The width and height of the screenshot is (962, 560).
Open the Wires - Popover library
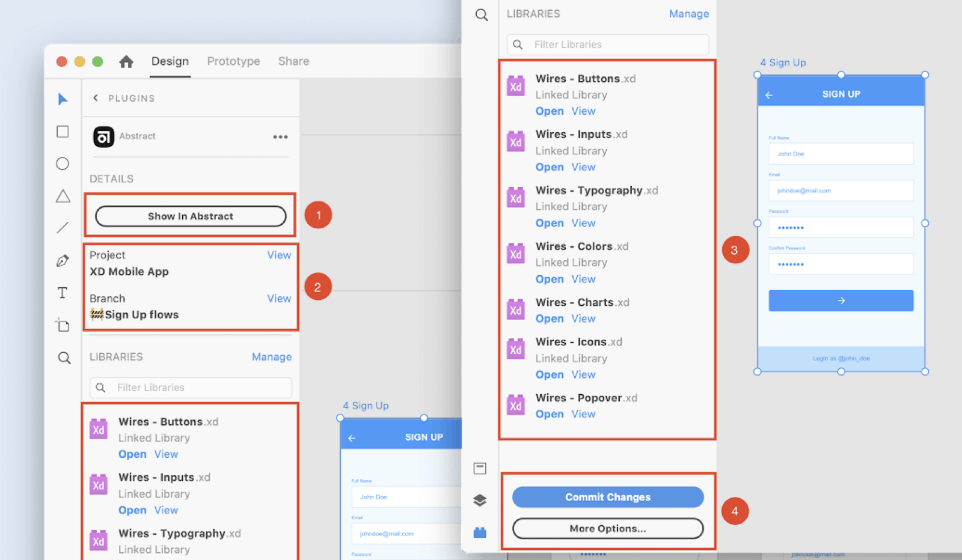[550, 415]
